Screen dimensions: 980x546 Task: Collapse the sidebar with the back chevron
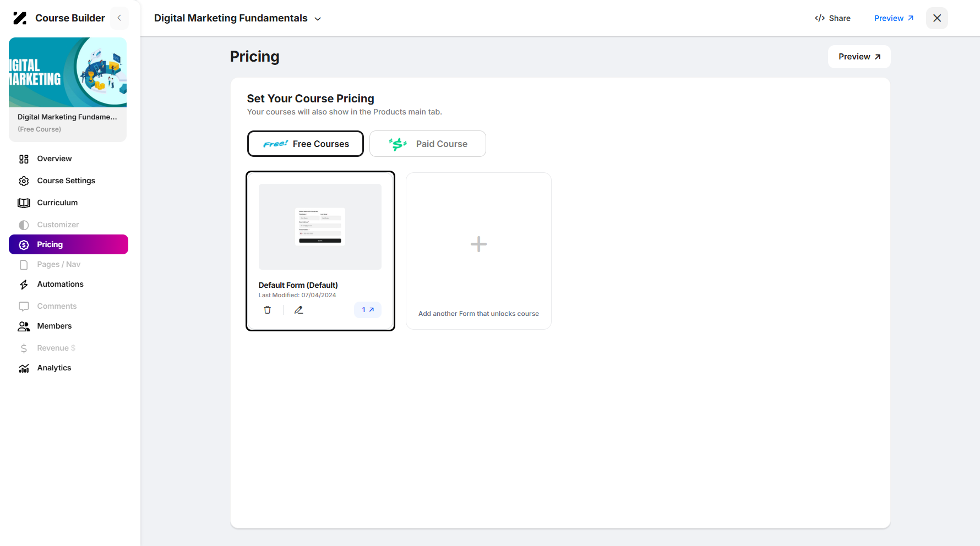pos(119,18)
